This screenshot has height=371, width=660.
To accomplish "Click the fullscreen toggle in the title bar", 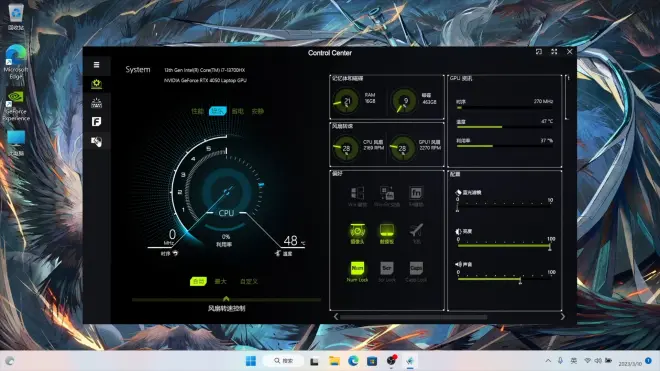I will [x=554, y=51].
